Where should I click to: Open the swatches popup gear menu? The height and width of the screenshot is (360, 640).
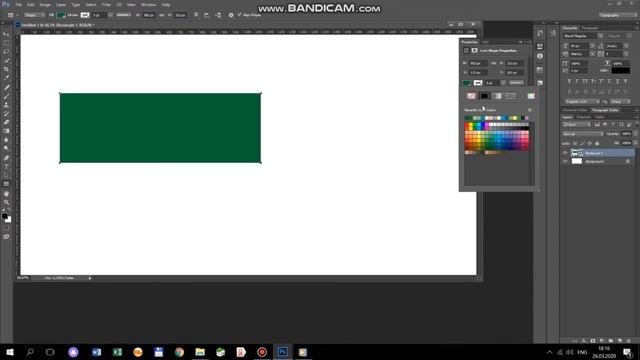click(x=530, y=110)
